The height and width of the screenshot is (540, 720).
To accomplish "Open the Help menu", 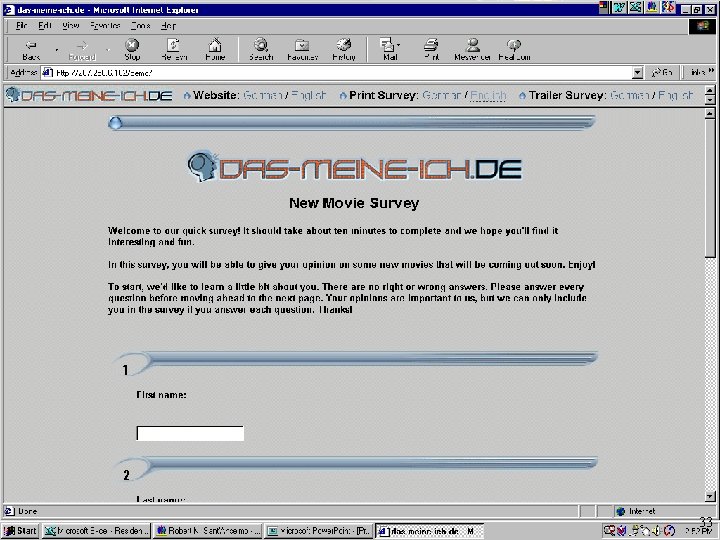I will pos(169,26).
